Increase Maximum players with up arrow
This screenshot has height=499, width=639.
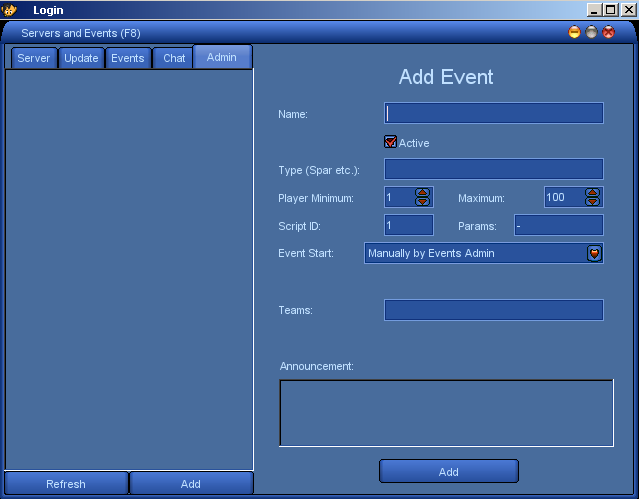coord(593,193)
